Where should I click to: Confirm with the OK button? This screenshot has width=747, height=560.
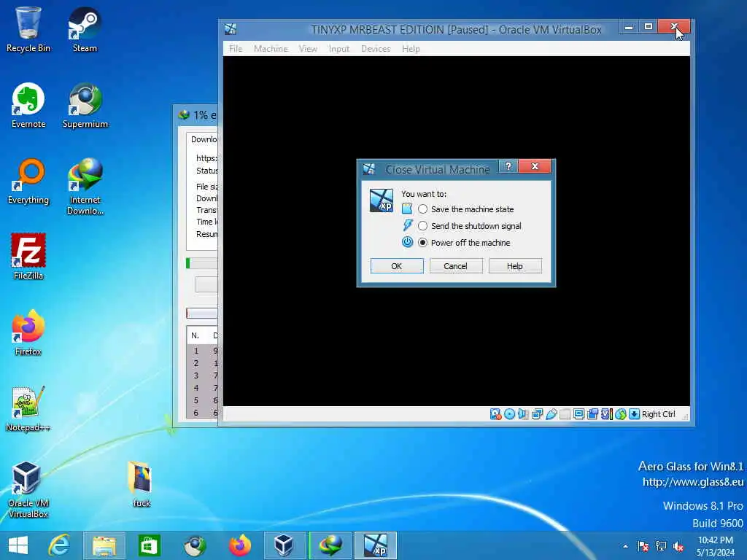[x=397, y=266]
